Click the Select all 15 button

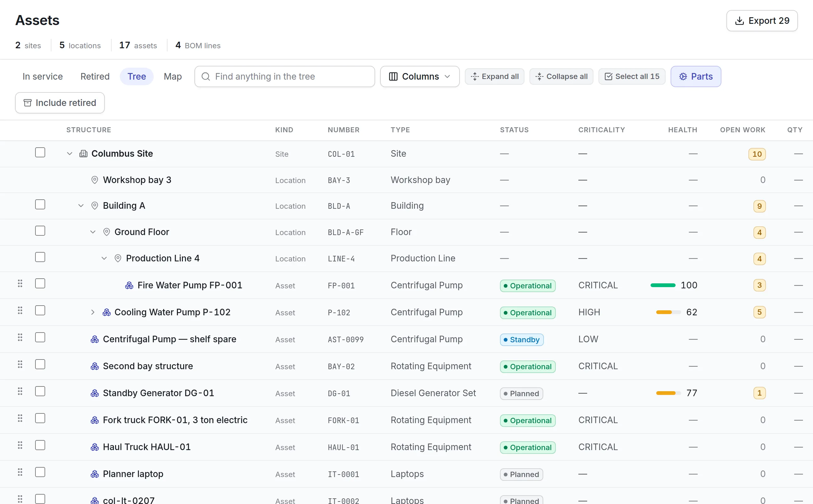coord(632,77)
